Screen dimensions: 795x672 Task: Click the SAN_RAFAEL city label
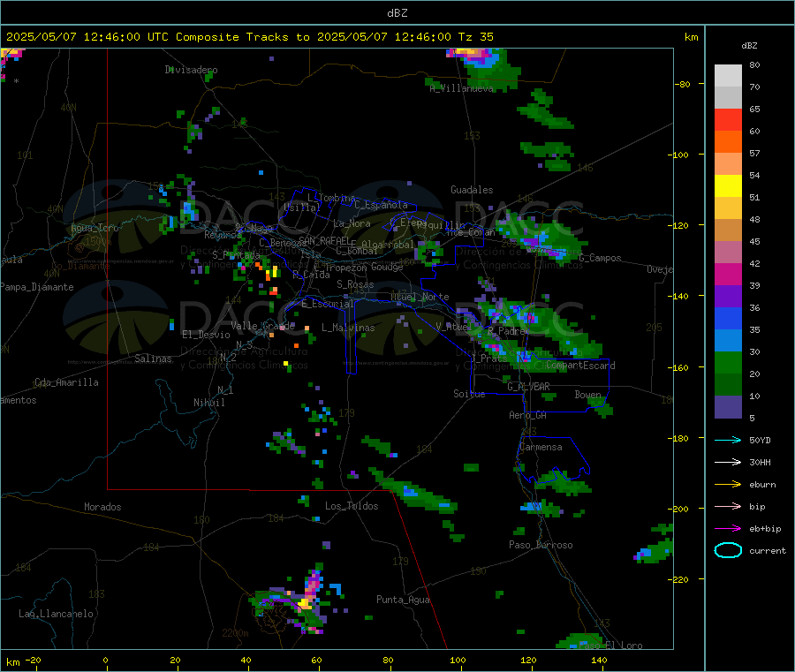pos(324,240)
